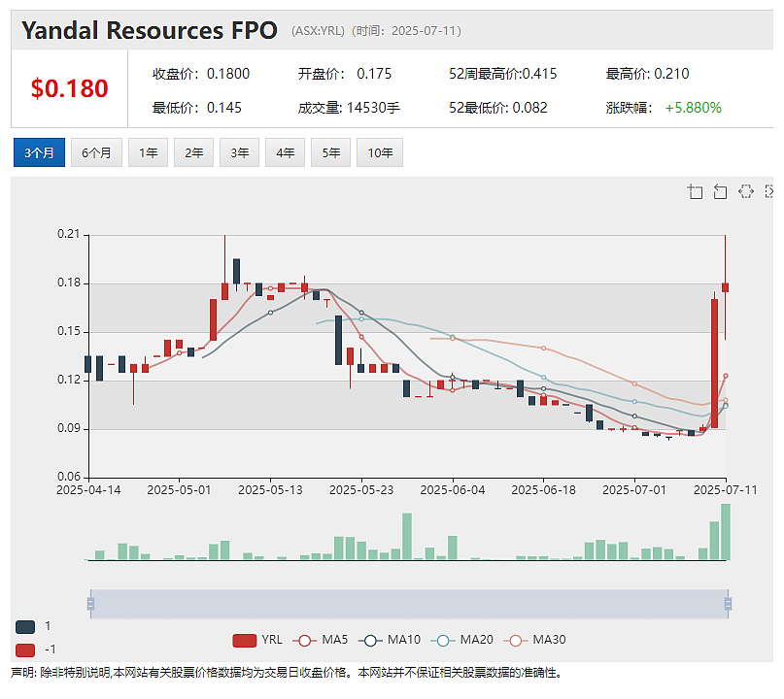
Task: Click the tall red candlestick before 2025-07-11
Action: [x=714, y=363]
